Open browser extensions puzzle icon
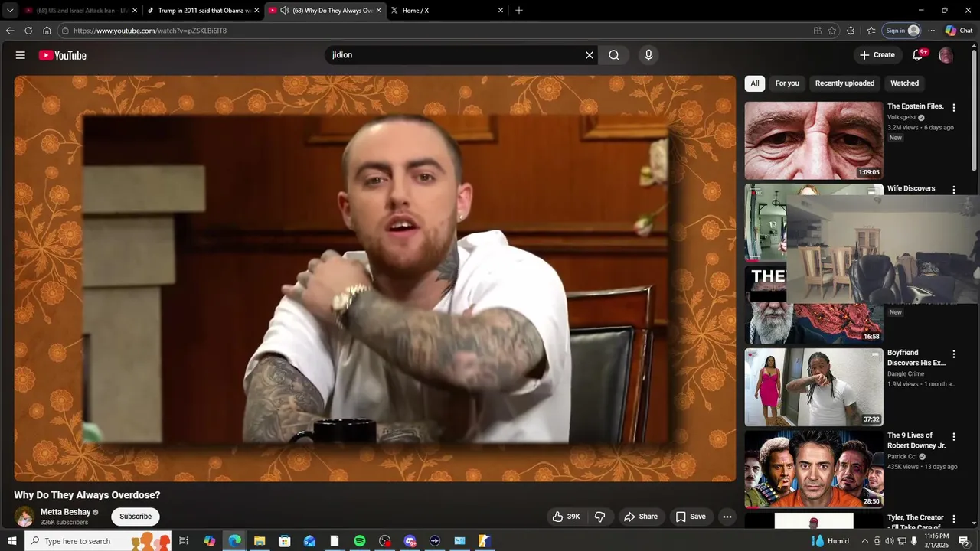 851,31
